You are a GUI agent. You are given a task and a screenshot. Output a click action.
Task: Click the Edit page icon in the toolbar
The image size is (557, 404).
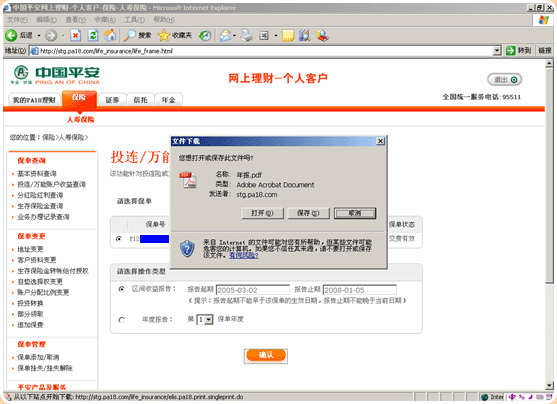click(x=264, y=35)
